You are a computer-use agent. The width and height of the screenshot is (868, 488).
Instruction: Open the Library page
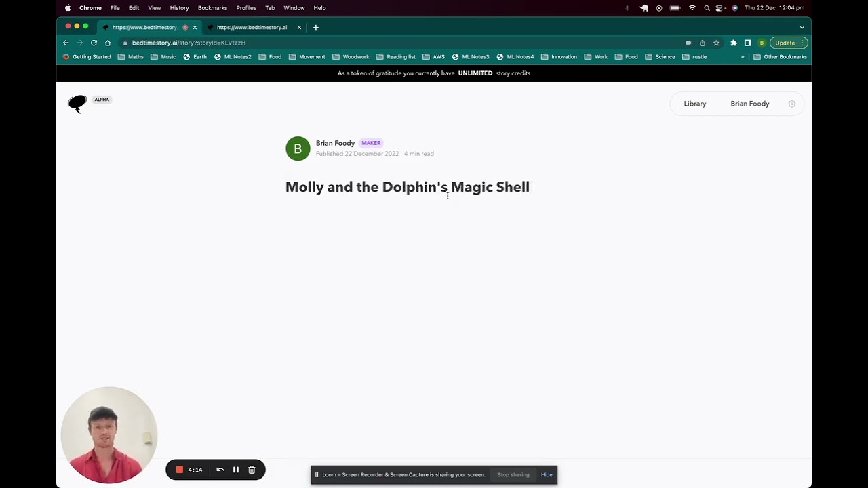click(x=694, y=103)
